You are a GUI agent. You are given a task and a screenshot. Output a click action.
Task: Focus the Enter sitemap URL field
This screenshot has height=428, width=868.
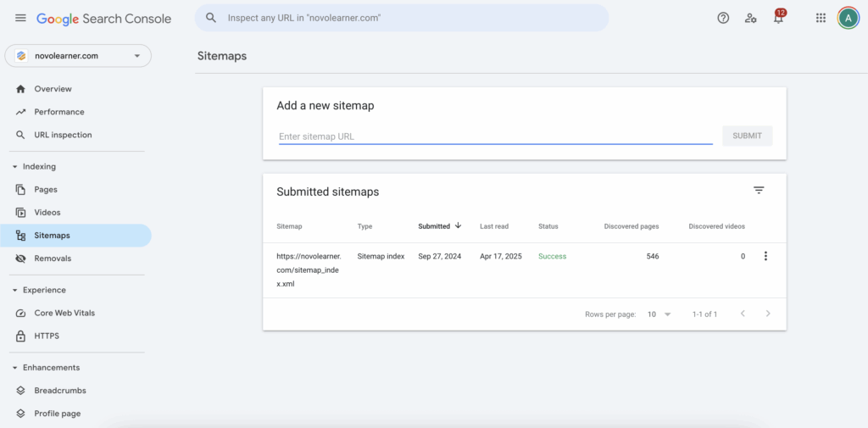point(495,136)
